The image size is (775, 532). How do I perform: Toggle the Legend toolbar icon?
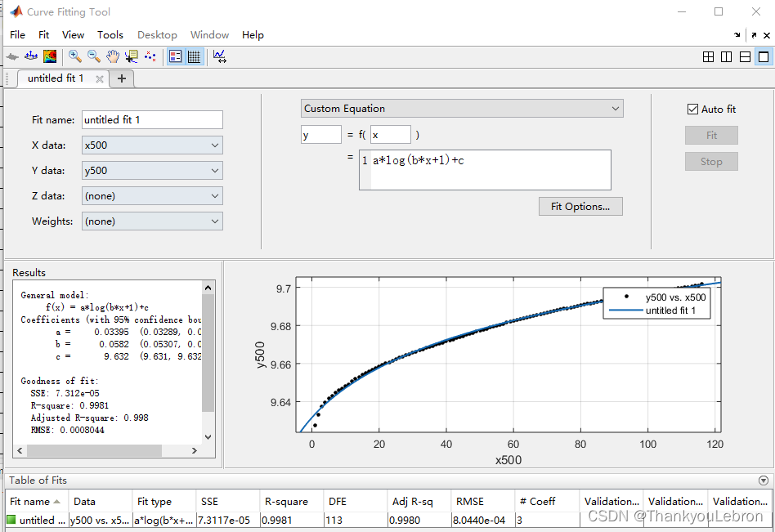pyautogui.click(x=176, y=57)
